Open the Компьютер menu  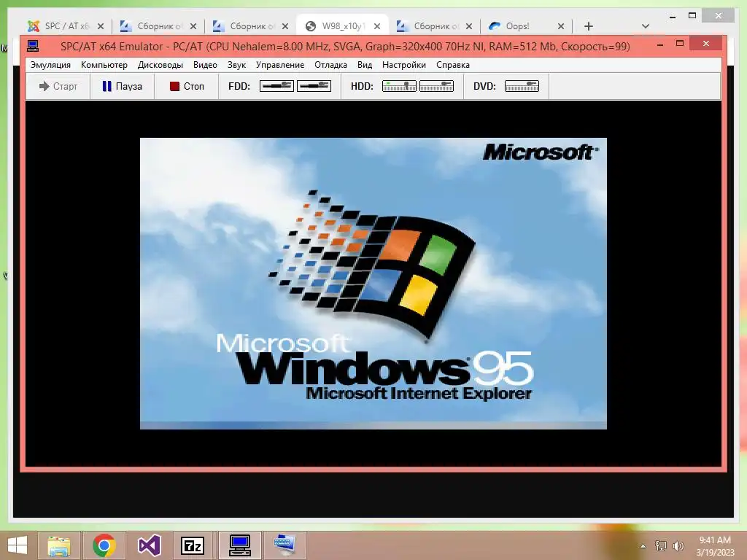104,65
